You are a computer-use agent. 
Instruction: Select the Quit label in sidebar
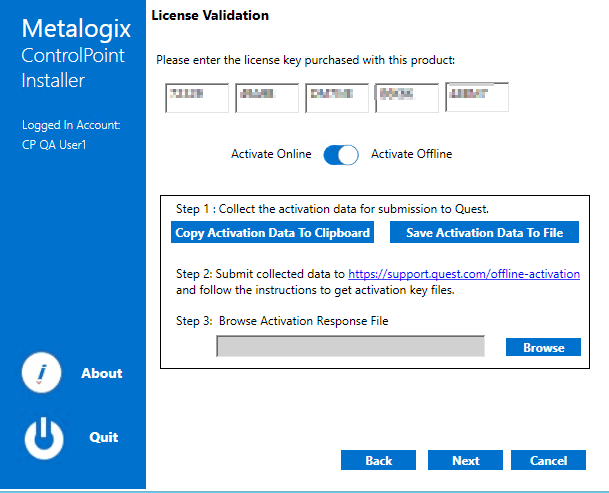coord(104,437)
